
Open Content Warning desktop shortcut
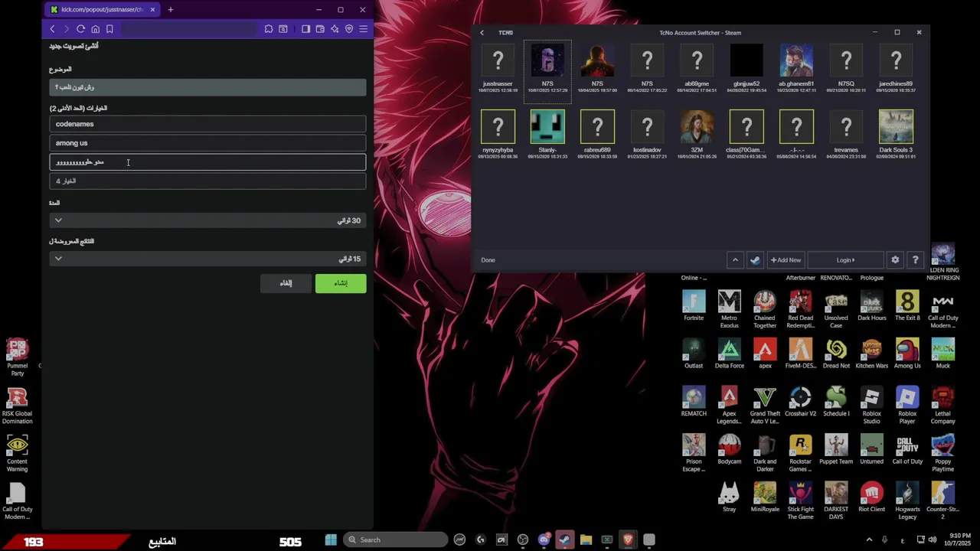[17, 453]
